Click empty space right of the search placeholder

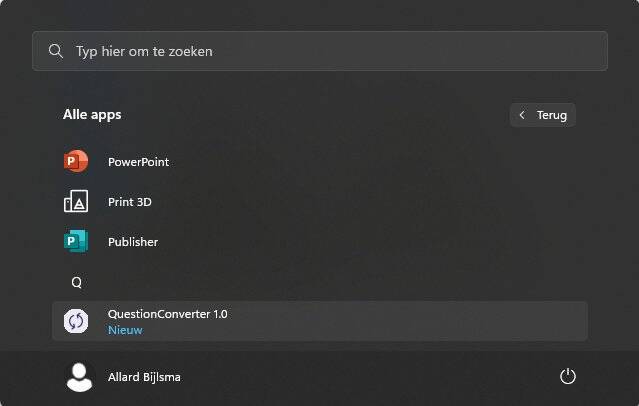(408, 51)
